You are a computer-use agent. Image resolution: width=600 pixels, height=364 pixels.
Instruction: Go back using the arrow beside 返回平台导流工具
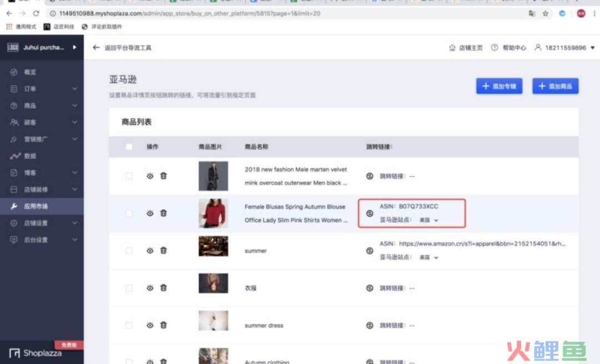point(96,47)
